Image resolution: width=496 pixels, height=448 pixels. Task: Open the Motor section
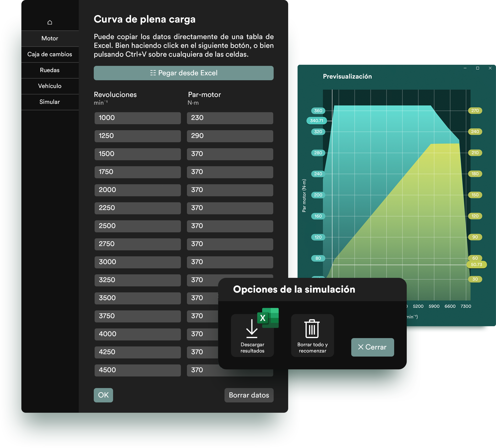coord(50,38)
